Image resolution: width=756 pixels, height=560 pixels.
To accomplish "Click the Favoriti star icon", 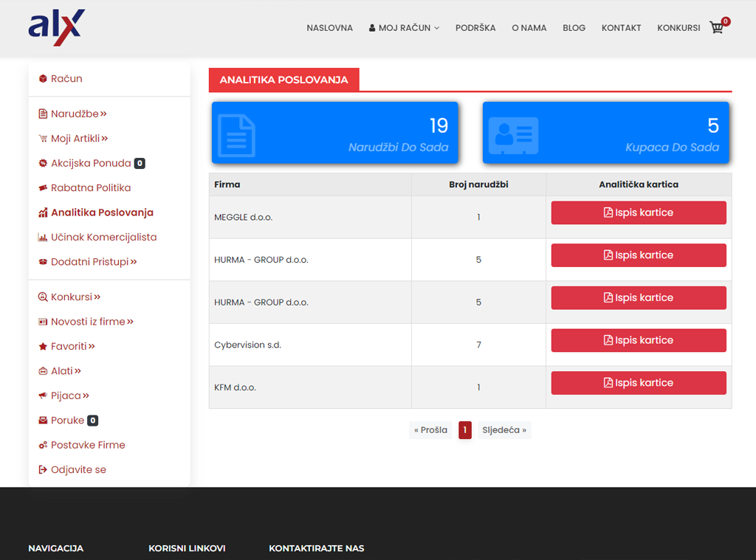I will click(x=43, y=346).
